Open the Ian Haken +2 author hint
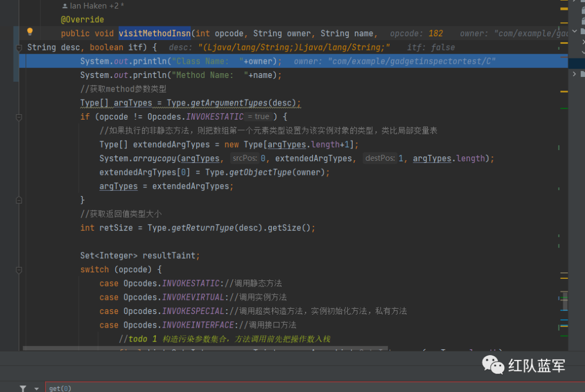This screenshot has height=392, width=585. pyautogui.click(x=93, y=6)
